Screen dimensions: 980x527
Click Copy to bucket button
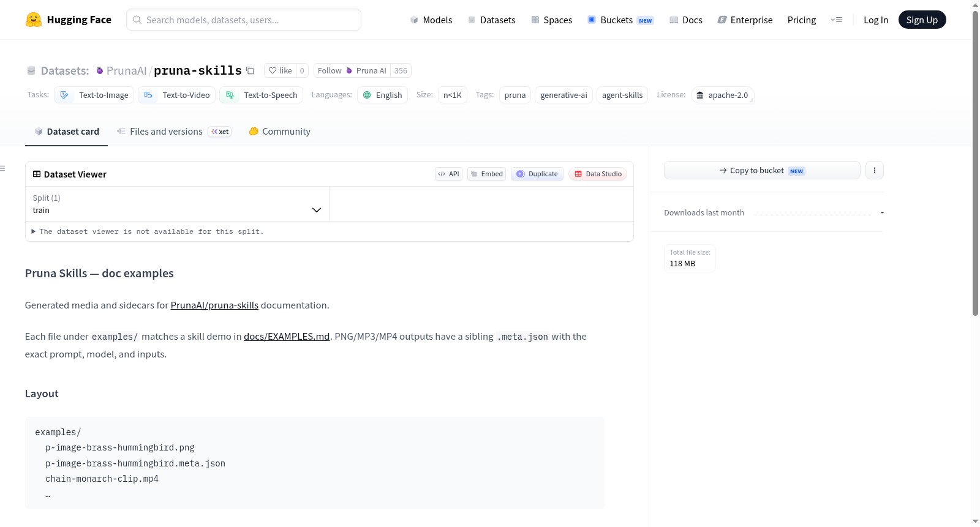point(762,170)
